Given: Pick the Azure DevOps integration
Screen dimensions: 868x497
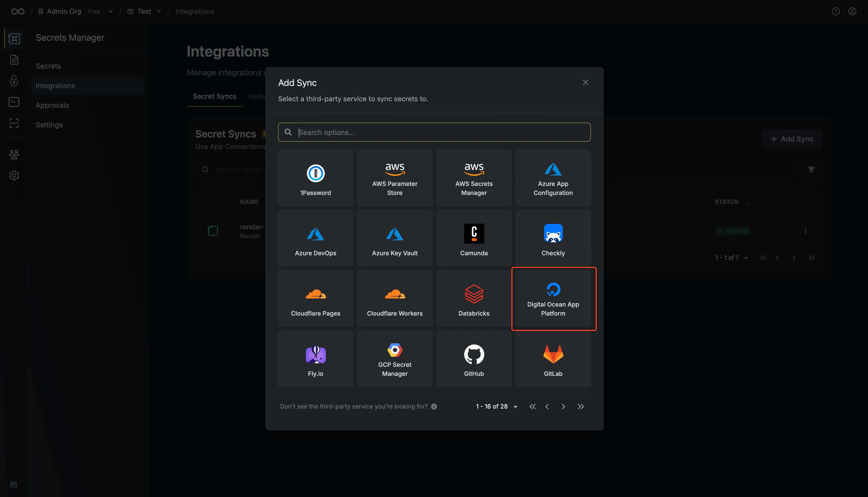Looking at the screenshot, I should pos(315,238).
